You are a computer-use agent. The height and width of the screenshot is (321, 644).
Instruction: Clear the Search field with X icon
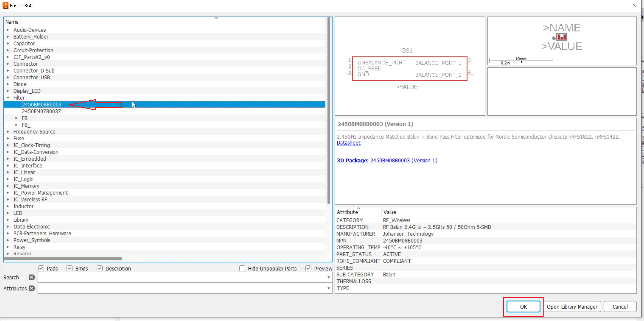32,277
